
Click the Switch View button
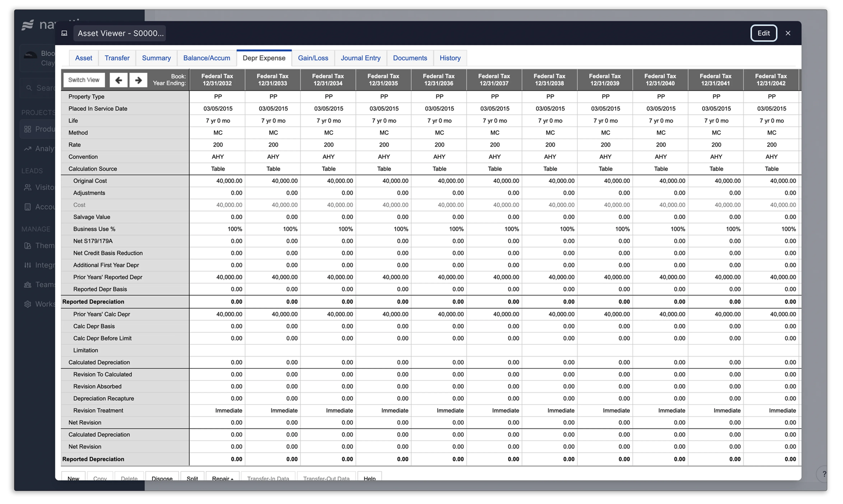tap(84, 80)
